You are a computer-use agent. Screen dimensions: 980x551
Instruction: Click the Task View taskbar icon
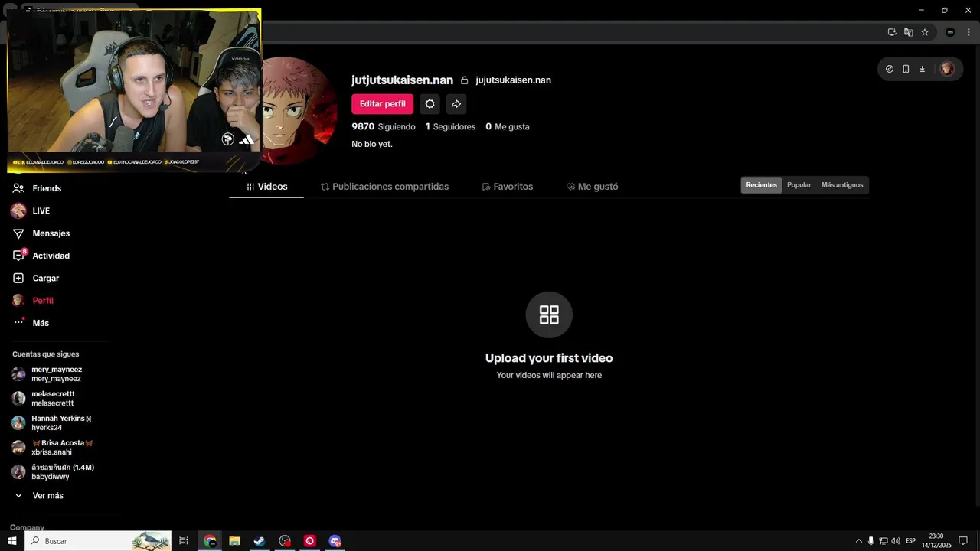point(184,541)
